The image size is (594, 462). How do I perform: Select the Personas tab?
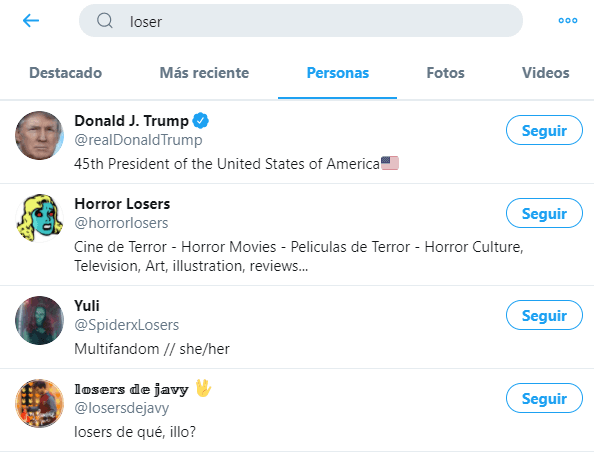pyautogui.click(x=338, y=73)
